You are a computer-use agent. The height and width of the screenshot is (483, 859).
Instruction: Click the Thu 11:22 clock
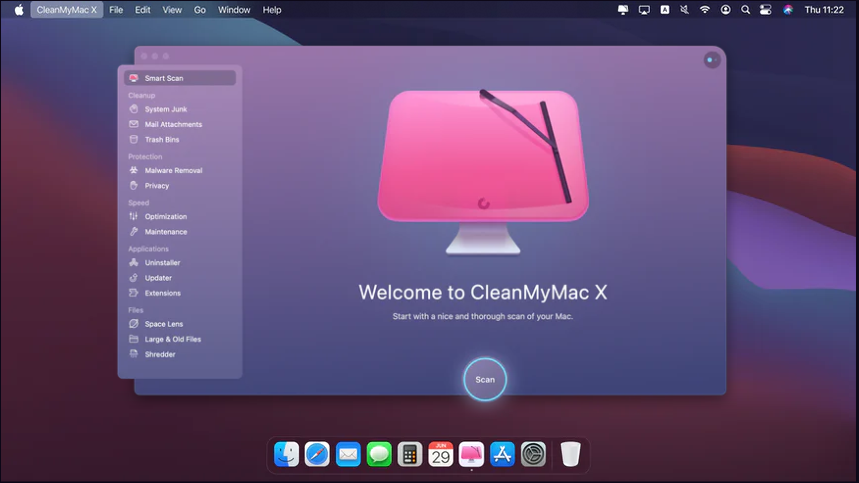824,10
